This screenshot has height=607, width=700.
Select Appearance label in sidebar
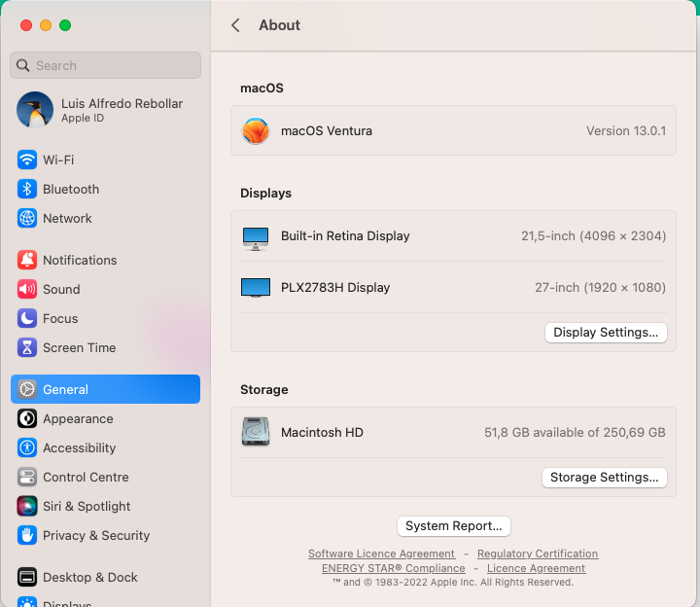pyautogui.click(x=78, y=418)
